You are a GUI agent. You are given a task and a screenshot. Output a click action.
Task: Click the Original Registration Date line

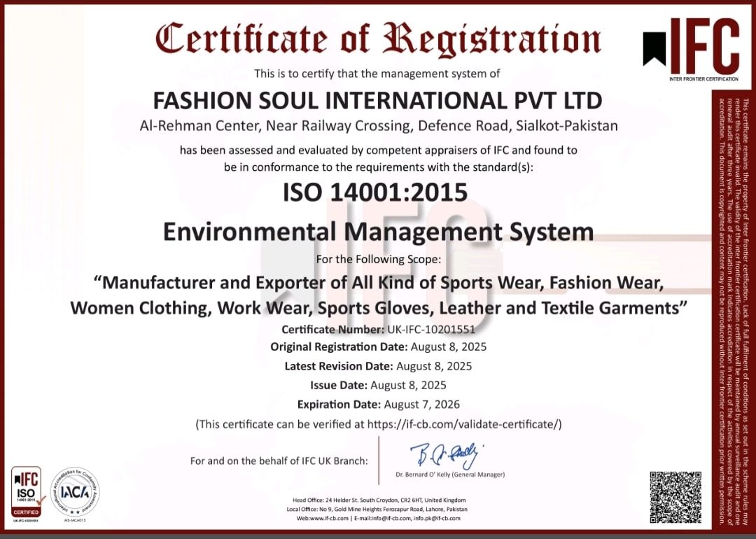[379, 347]
